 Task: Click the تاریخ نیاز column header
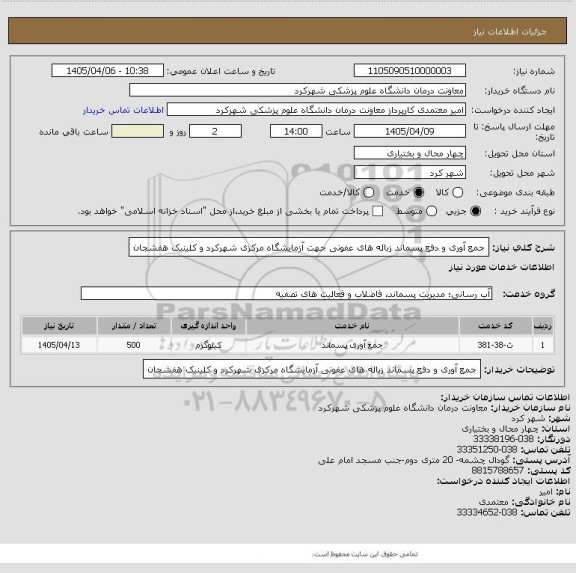point(59,326)
